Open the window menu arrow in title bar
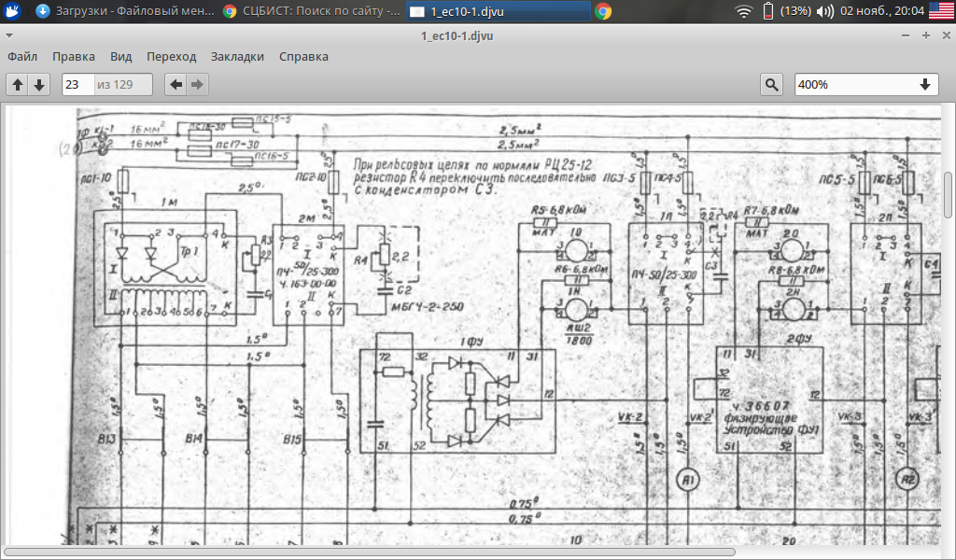This screenshot has width=956, height=560. 8,35
